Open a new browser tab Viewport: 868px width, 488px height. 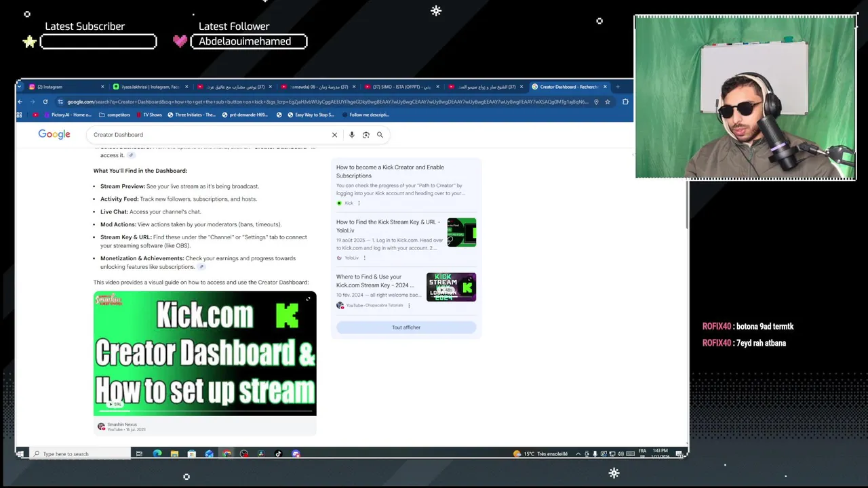(x=617, y=87)
